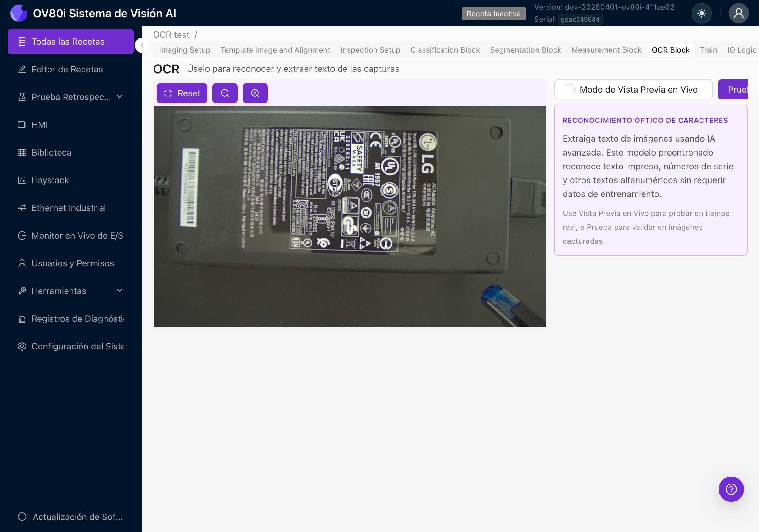Switch to the Train tab

click(x=708, y=50)
